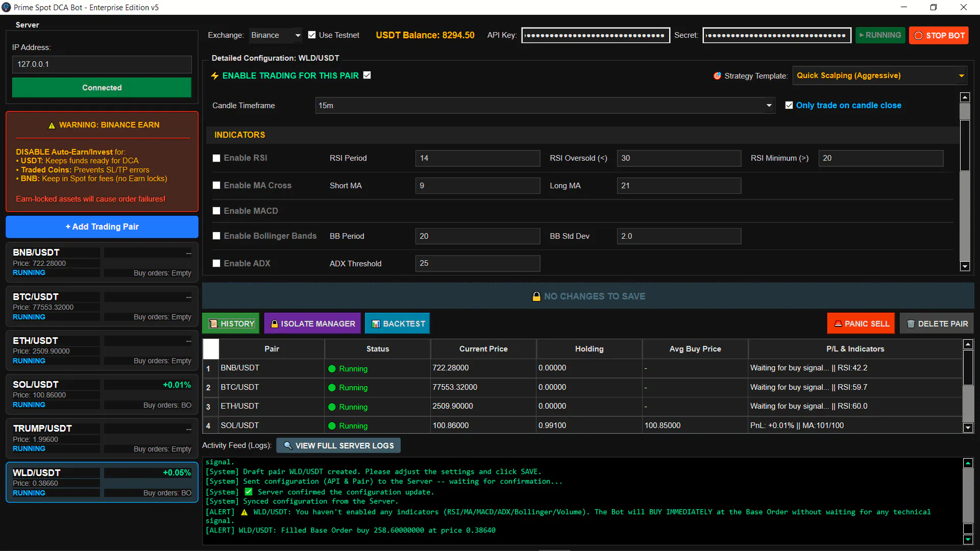This screenshot has height=551, width=980.
Task: Open ISOLATE MANAGER lock icon
Action: click(x=275, y=324)
